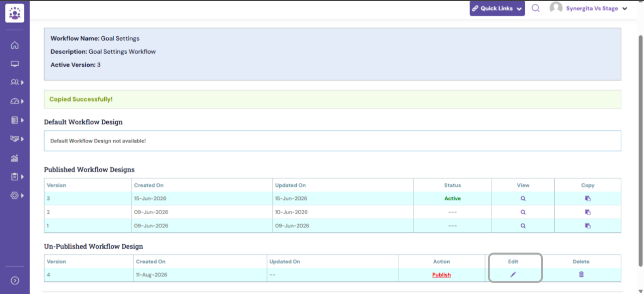
Task: Open the speedometer performance sidebar icon
Action: tap(15, 101)
